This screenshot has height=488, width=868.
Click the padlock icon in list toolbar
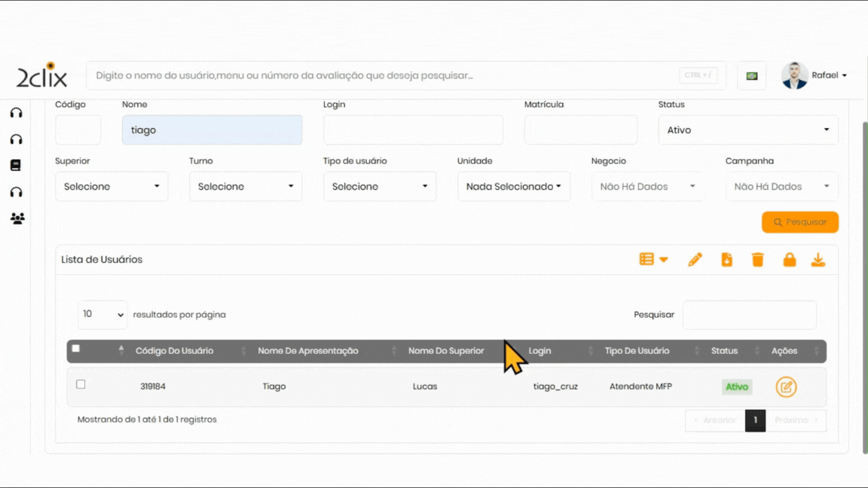tap(789, 260)
